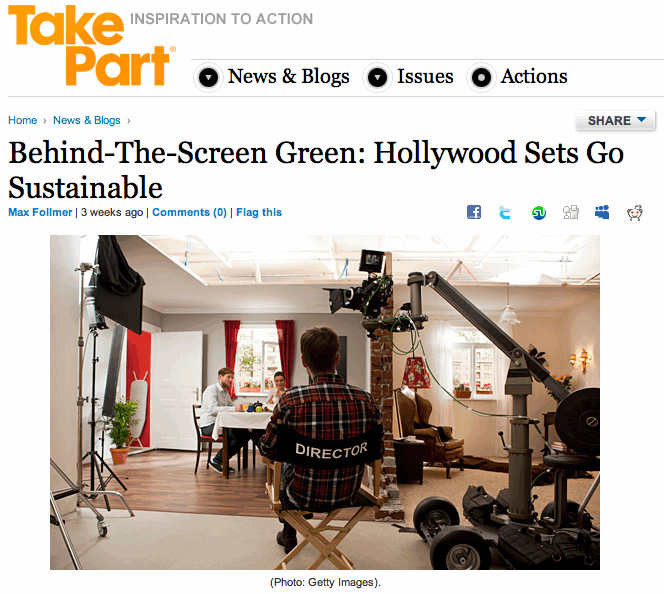664x594 pixels.
Task: Open author Max Follmer's link
Action: point(40,212)
